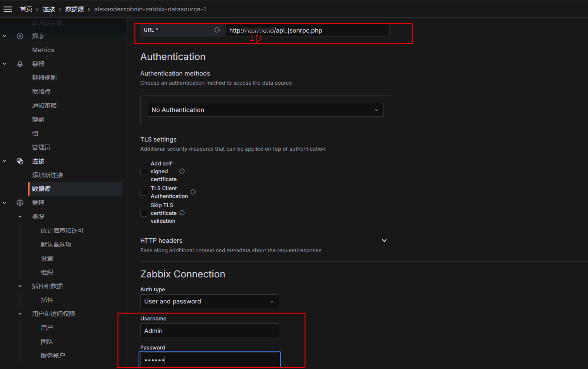Enable TLS Client Authentication checkbox
Image resolution: width=588 pixels, height=369 pixels.
(144, 192)
